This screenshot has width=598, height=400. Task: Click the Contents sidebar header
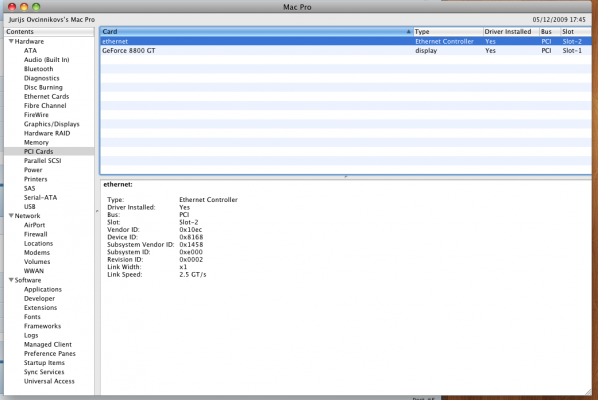(49, 32)
